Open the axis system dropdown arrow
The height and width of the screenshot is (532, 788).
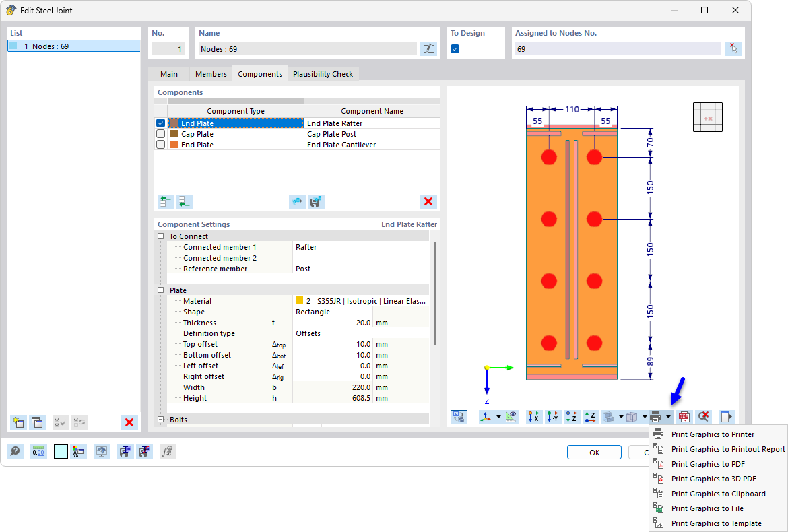498,416
